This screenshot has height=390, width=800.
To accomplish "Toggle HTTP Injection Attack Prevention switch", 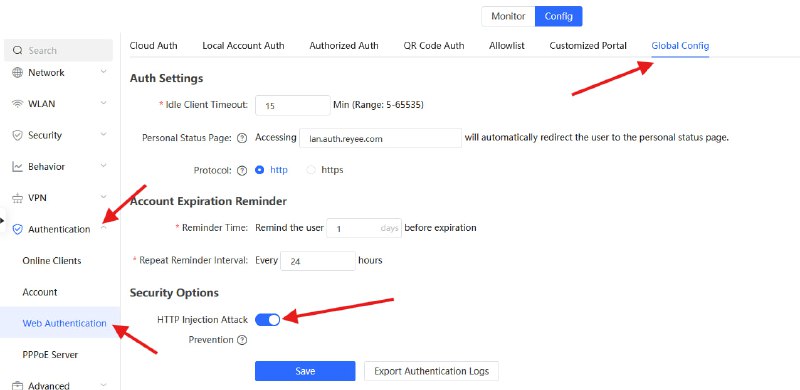I will point(267,320).
